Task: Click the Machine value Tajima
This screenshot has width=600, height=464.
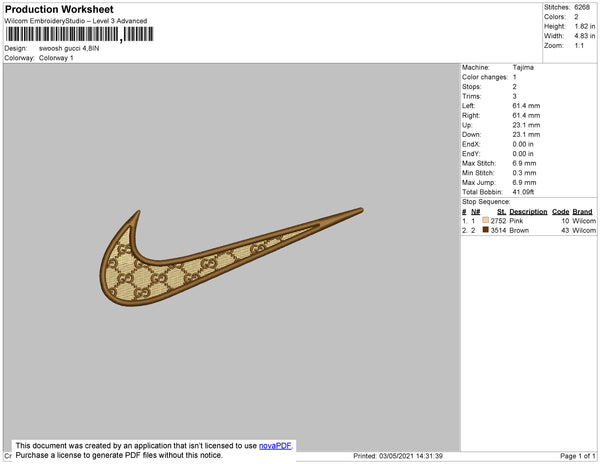Action: (x=525, y=67)
